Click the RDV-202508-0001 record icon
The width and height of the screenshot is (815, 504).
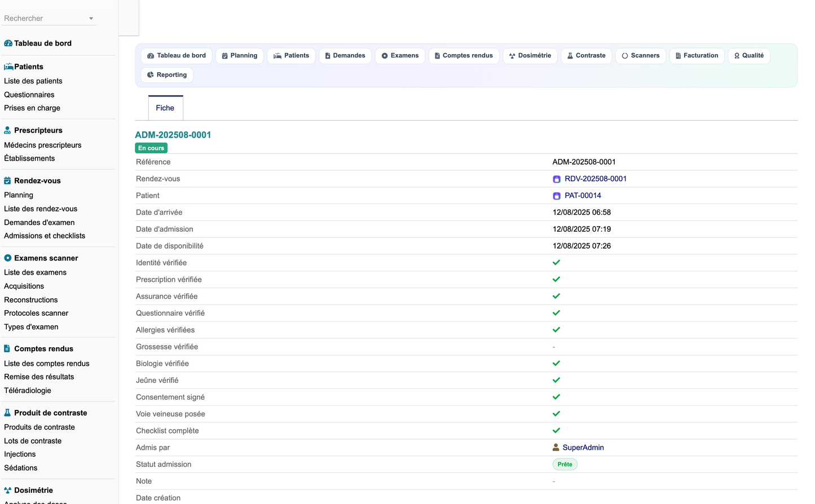(557, 179)
